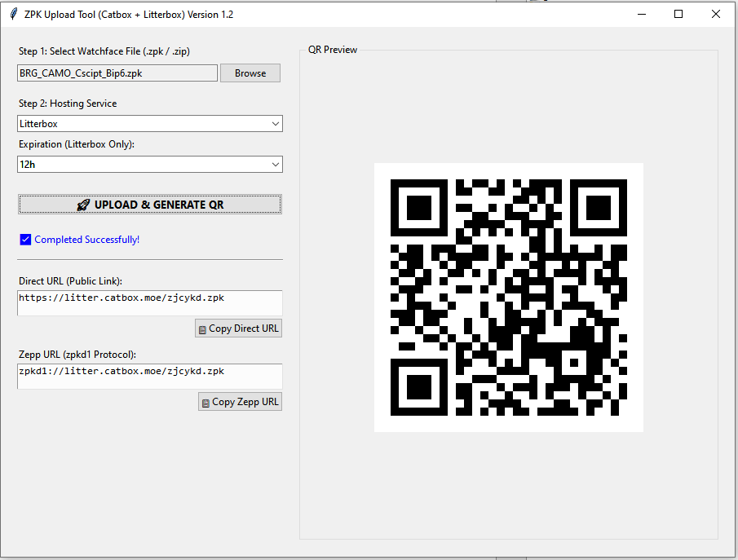
Task: Minimize the ZPK Upload Tool window
Action: coord(642,14)
